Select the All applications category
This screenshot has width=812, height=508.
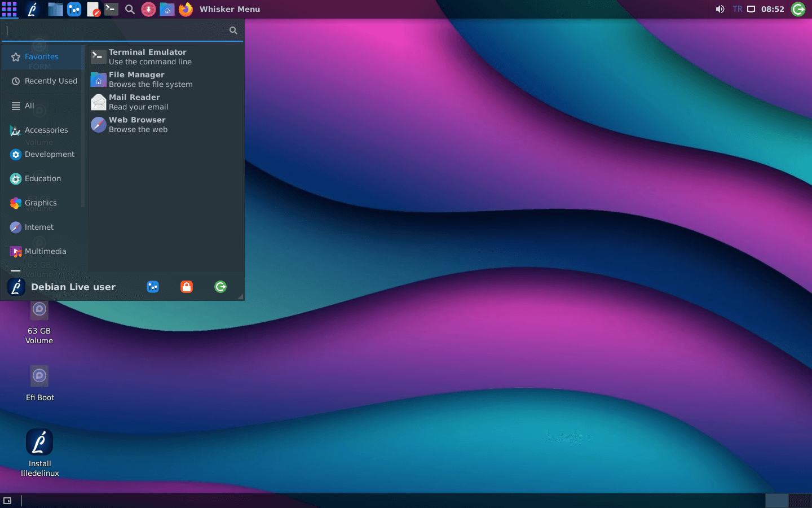pyautogui.click(x=42, y=106)
